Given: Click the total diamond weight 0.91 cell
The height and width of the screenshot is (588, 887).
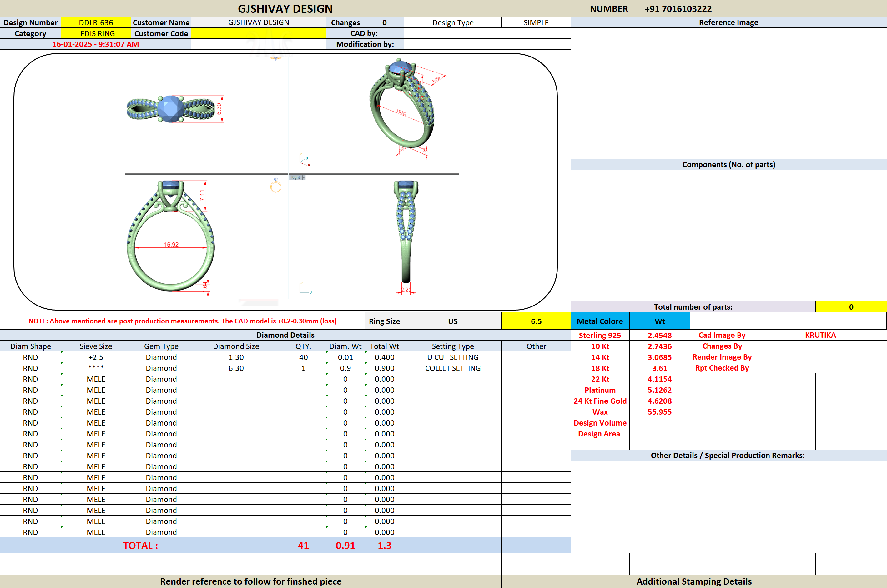Looking at the screenshot, I should (x=345, y=545).
